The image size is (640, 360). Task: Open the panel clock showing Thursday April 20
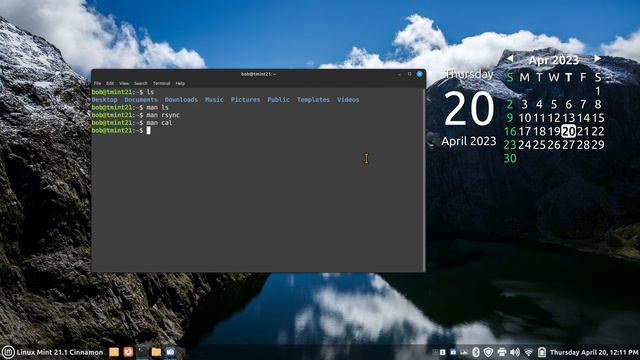click(x=594, y=352)
